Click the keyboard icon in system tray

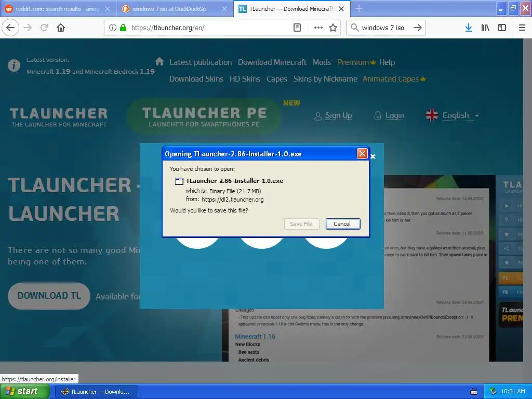(x=474, y=392)
